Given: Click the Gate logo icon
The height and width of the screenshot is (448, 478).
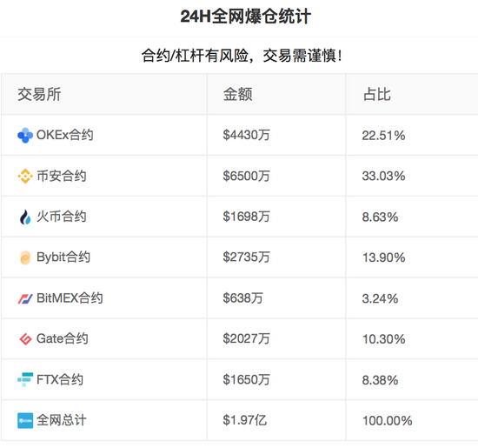Looking at the screenshot, I should 25,339.
